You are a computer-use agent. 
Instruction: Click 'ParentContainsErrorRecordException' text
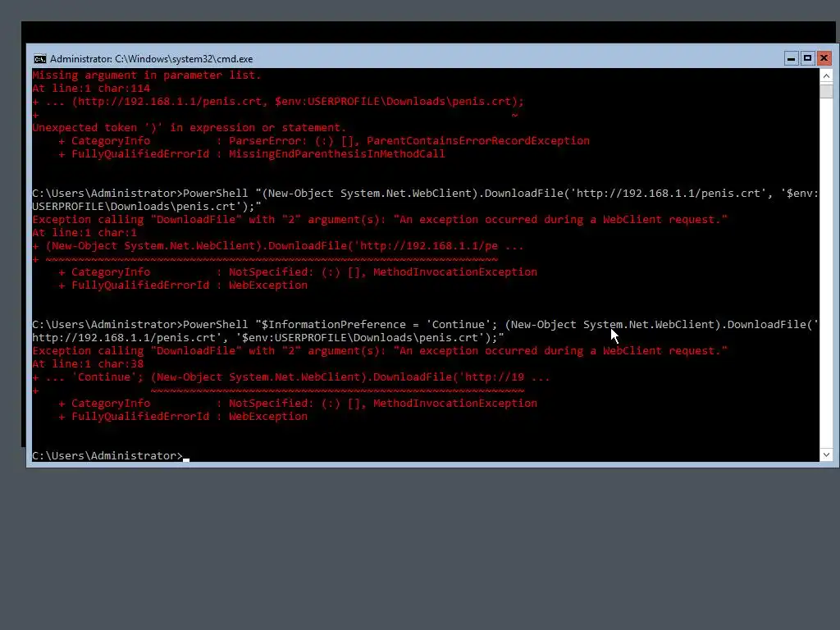(x=478, y=140)
